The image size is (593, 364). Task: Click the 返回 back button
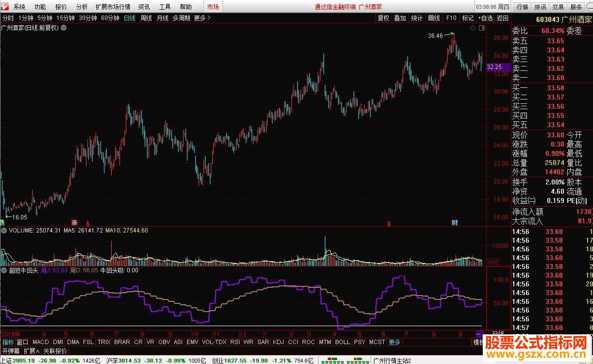tap(502, 18)
